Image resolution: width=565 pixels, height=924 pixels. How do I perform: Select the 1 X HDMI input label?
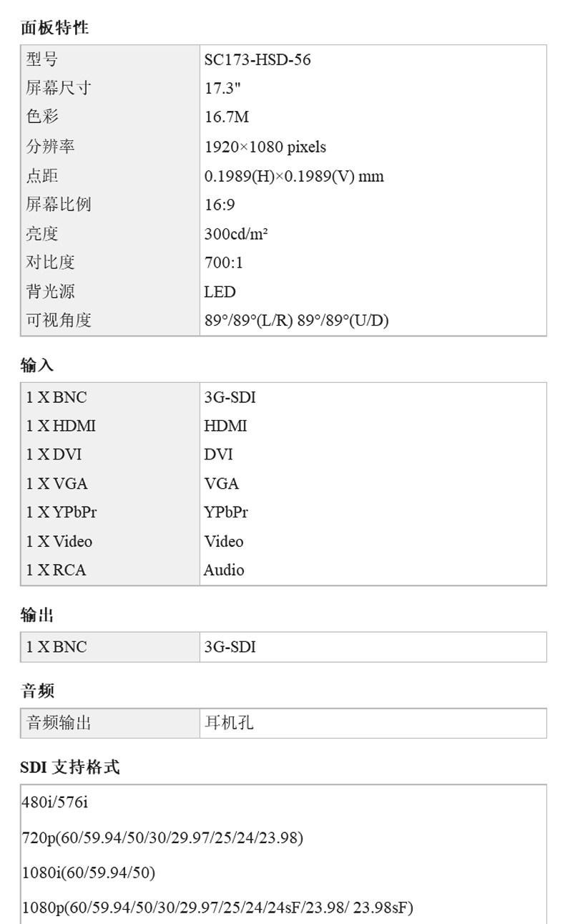pos(61,426)
